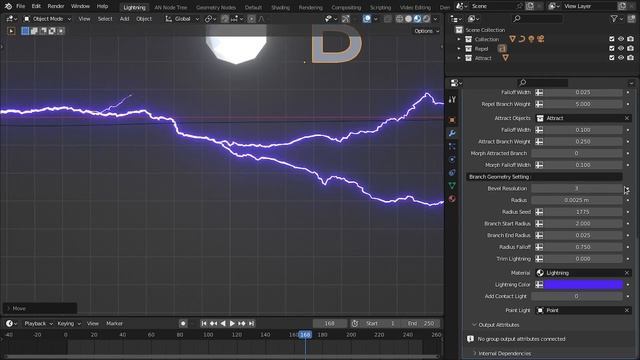Select solid viewport shading

[x=408, y=19]
